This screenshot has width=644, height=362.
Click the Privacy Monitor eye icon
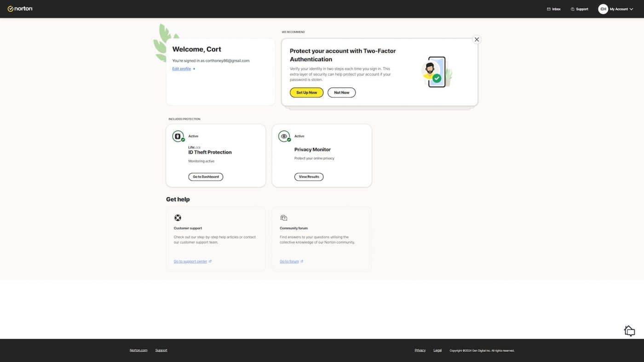tap(284, 136)
